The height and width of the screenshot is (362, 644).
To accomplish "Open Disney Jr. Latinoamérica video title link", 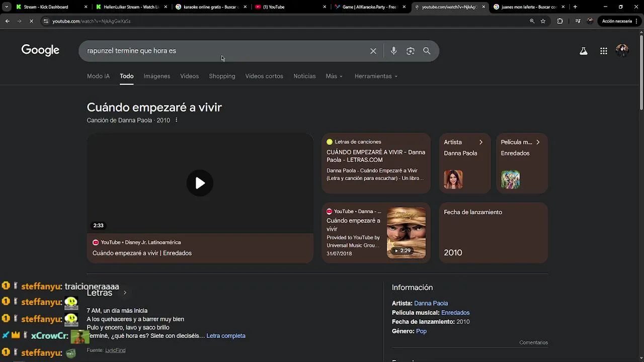I will 142,253.
